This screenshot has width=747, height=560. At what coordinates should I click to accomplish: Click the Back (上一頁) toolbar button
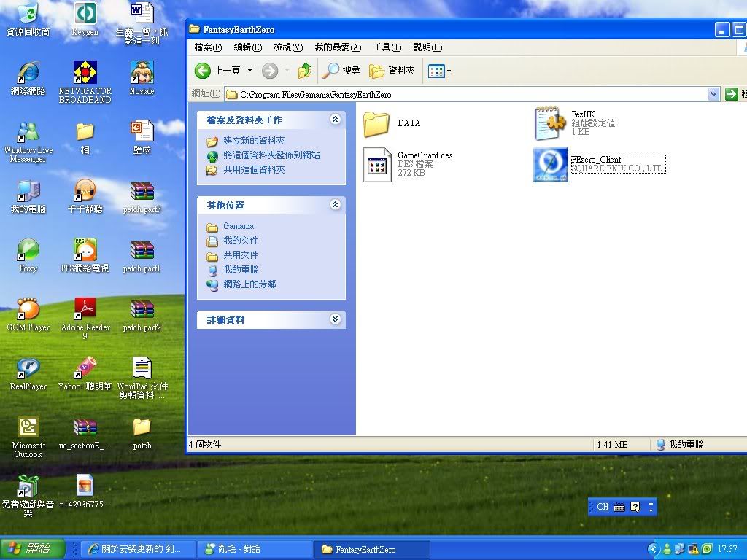pyautogui.click(x=218, y=71)
